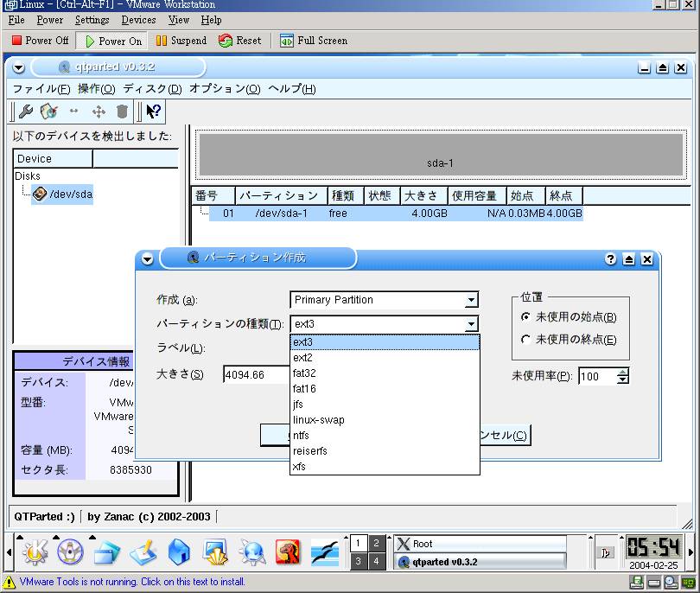Choose ext2 from the dropdown list
700x593 pixels.
385,358
